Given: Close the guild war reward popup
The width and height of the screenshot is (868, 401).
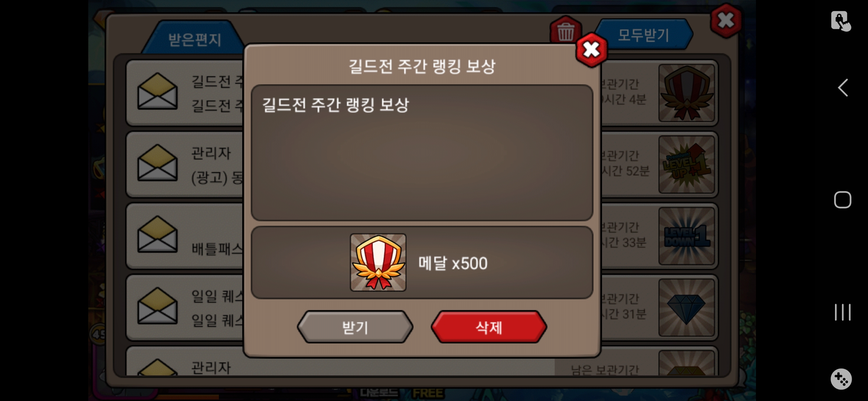Looking at the screenshot, I should tap(591, 50).
